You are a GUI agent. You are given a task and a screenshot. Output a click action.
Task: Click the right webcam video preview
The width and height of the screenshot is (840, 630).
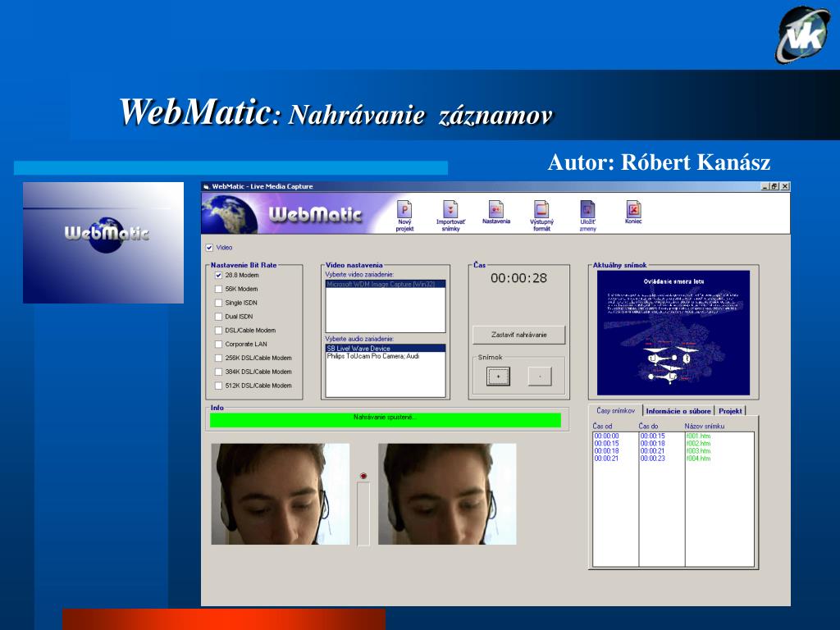[447, 494]
